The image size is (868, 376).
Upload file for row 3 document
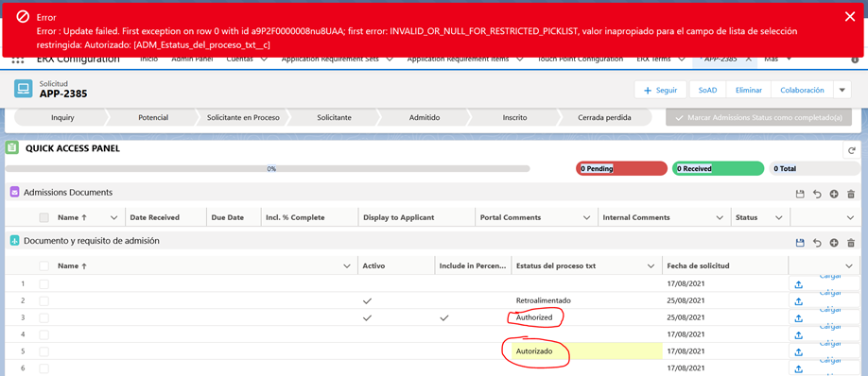[x=798, y=318]
